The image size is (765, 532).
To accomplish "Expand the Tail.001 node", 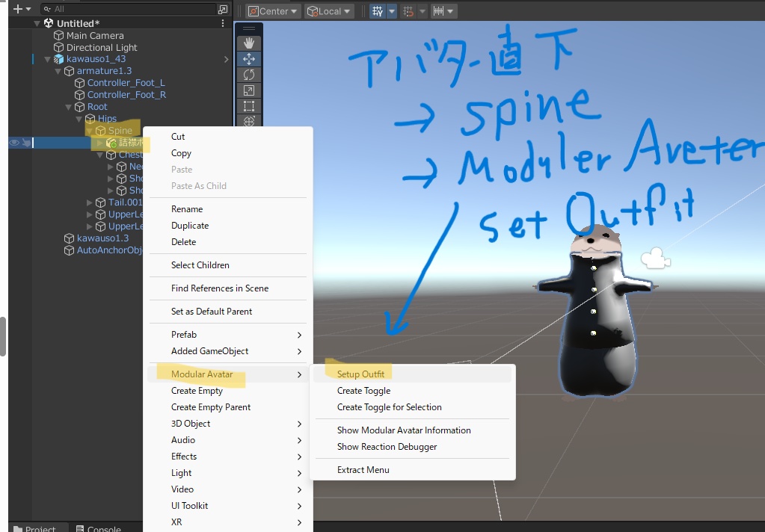I will coord(89,202).
